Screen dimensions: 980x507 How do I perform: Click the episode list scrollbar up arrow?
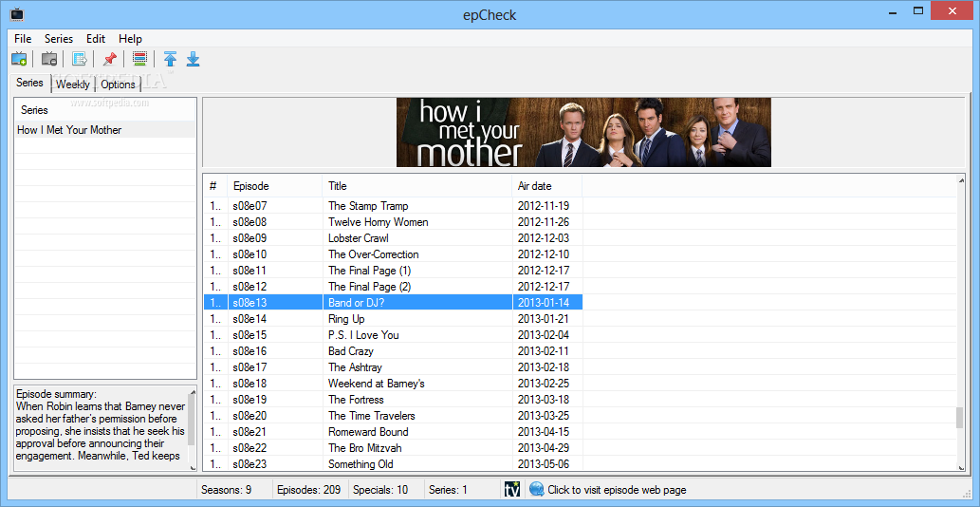coord(961,180)
